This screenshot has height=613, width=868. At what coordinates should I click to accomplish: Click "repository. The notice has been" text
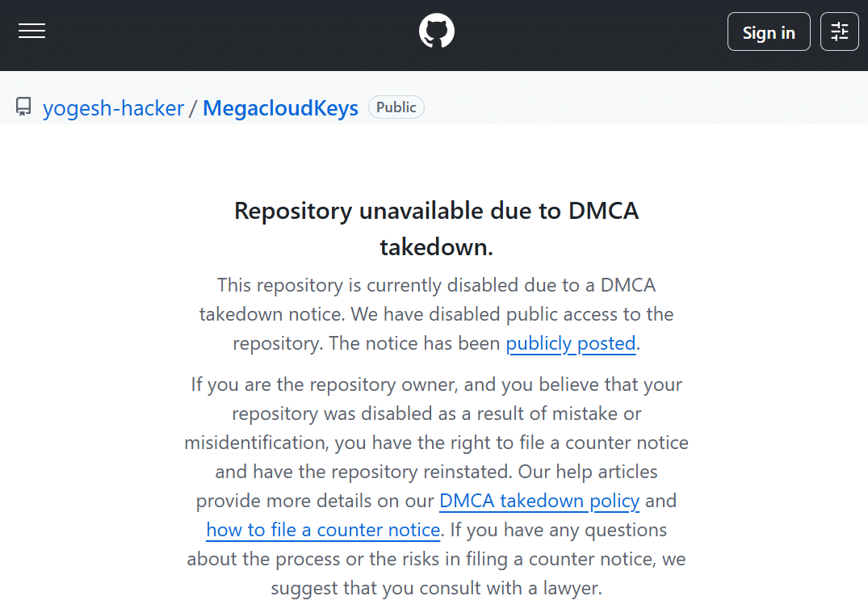367,343
